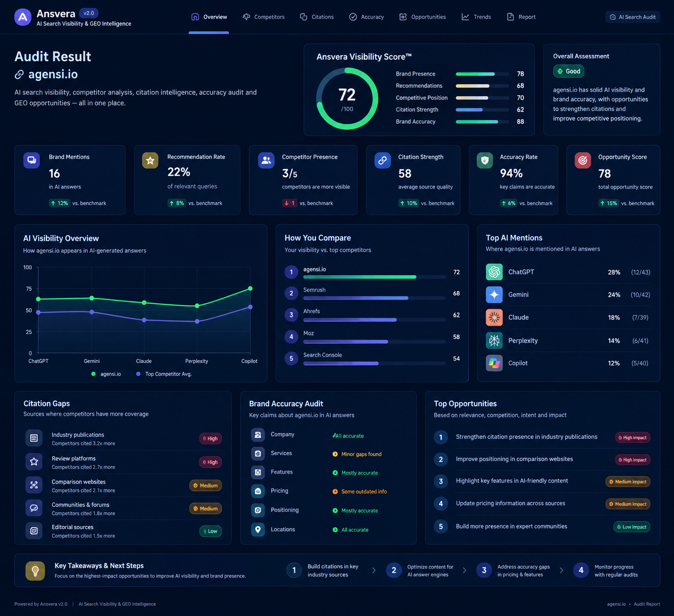Screen dimensions: 674x616
Task: Click the Citation Strength chain icon
Action: pos(383,160)
